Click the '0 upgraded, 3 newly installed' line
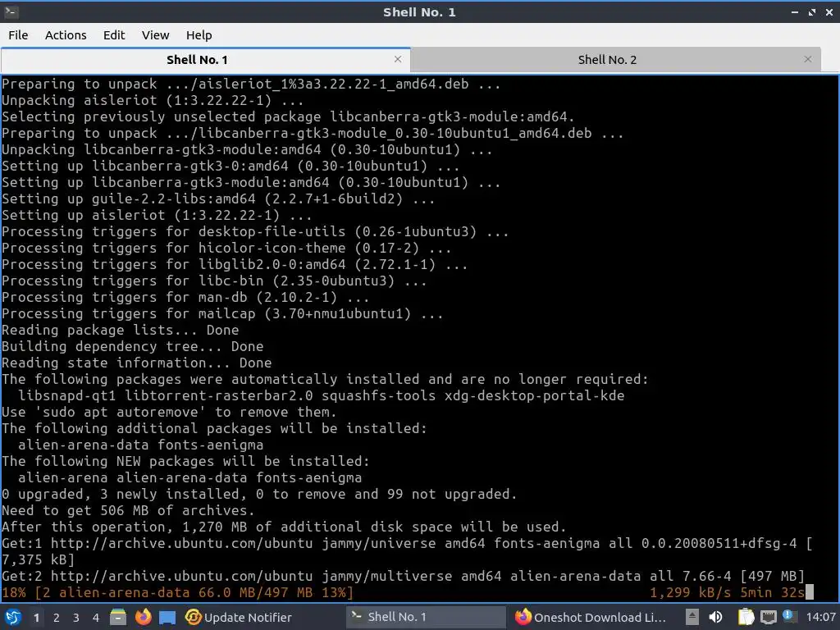Screen dimensions: 840x630 259,494
